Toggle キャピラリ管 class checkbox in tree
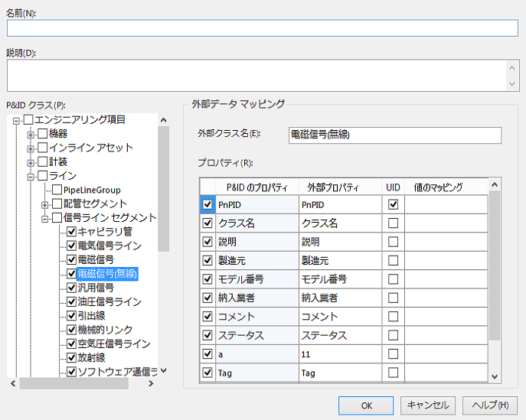 (71, 232)
